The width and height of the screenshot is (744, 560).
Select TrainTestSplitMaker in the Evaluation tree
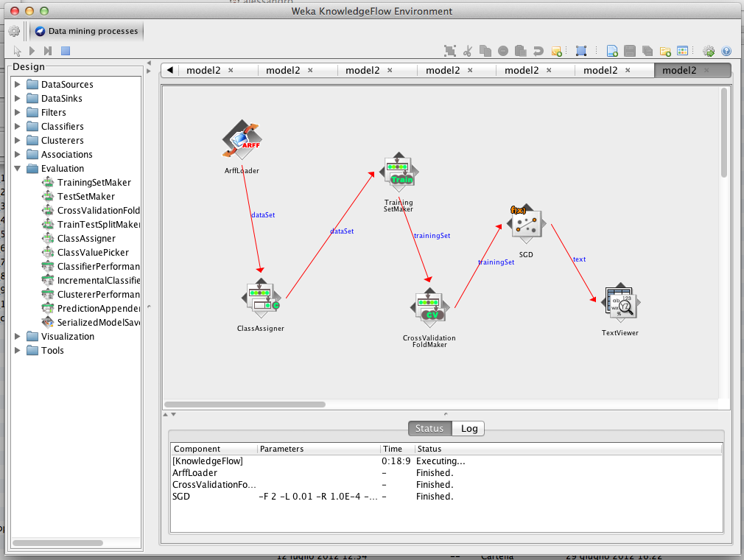pyautogui.click(x=98, y=224)
